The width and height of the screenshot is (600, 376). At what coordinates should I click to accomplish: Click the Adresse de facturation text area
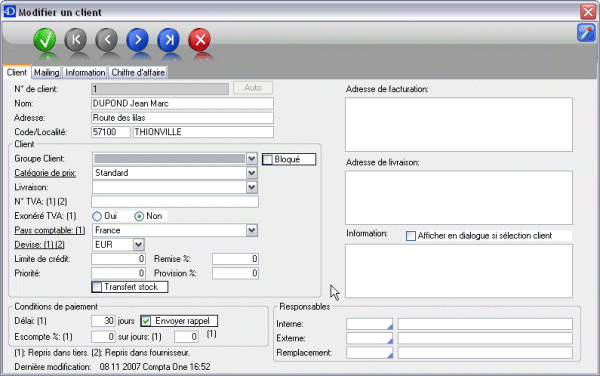click(x=459, y=125)
